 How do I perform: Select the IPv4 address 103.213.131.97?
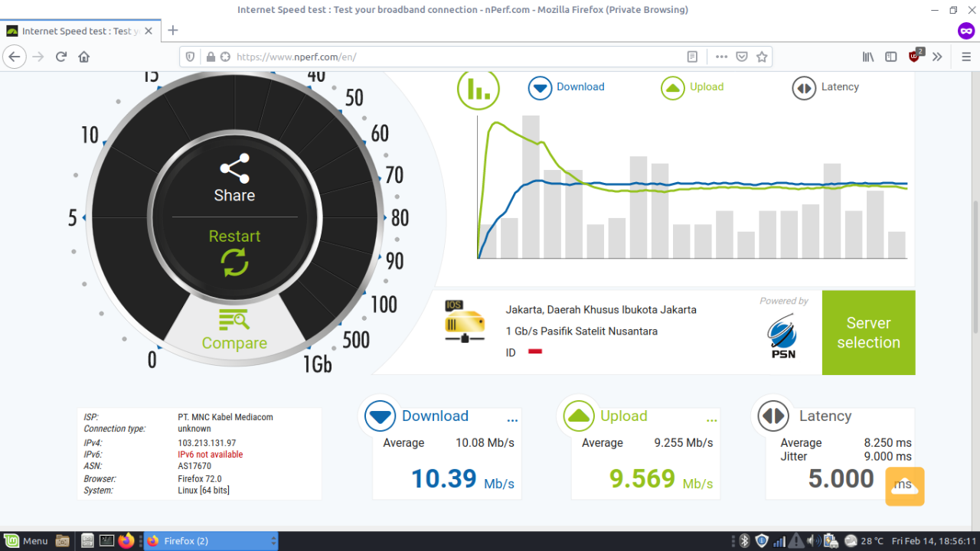pyautogui.click(x=207, y=443)
